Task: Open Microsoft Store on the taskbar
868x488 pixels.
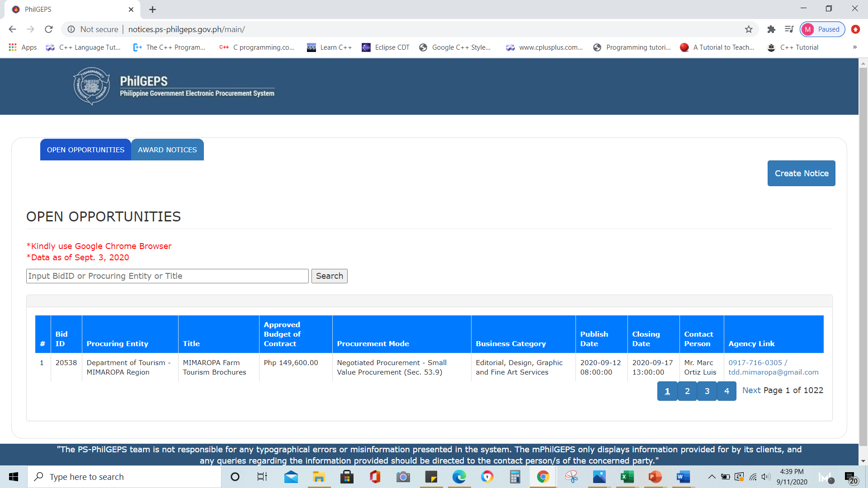Action: pos(347,477)
